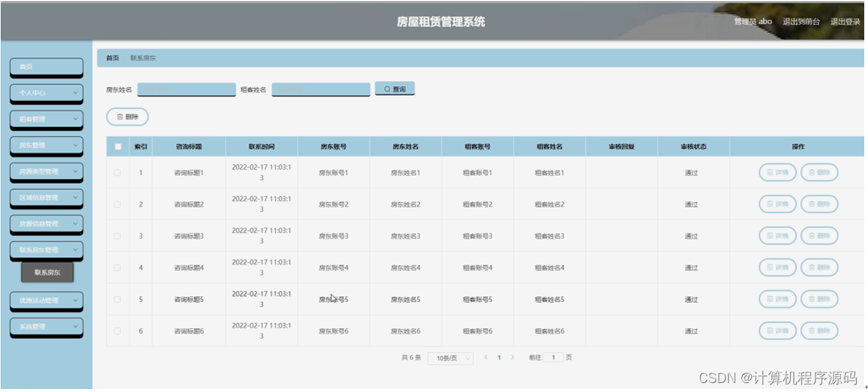Expand the 房源类型管理 sidebar menu
868x392 pixels.
pyautogui.click(x=46, y=172)
